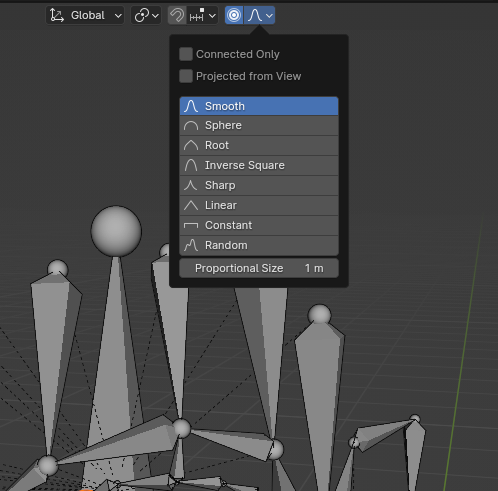Collapse the proportional falloff dropdown
The height and width of the screenshot is (491, 498).
(x=259, y=15)
